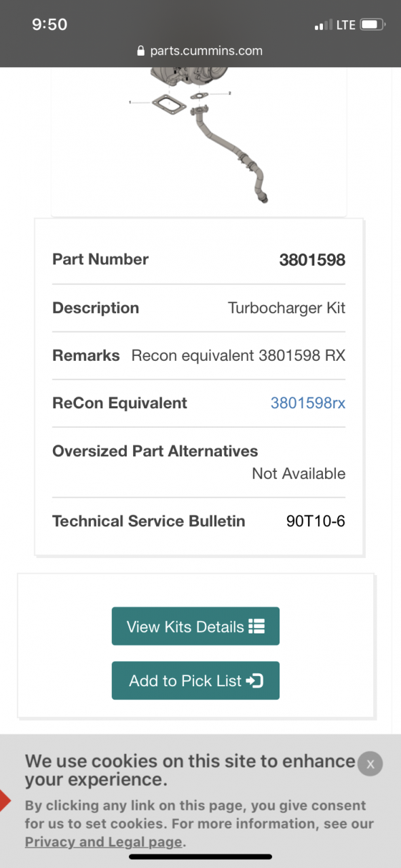Screen dimensions: 401x868
Task: Click the View Kits Details button
Action: pos(195,626)
